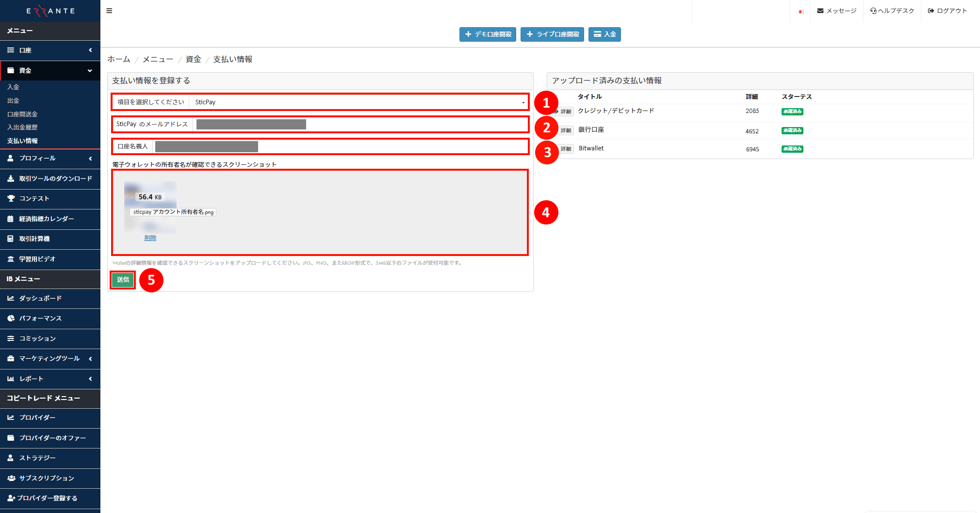Click the 学習用ビデオ institution icon

[x=11, y=259]
